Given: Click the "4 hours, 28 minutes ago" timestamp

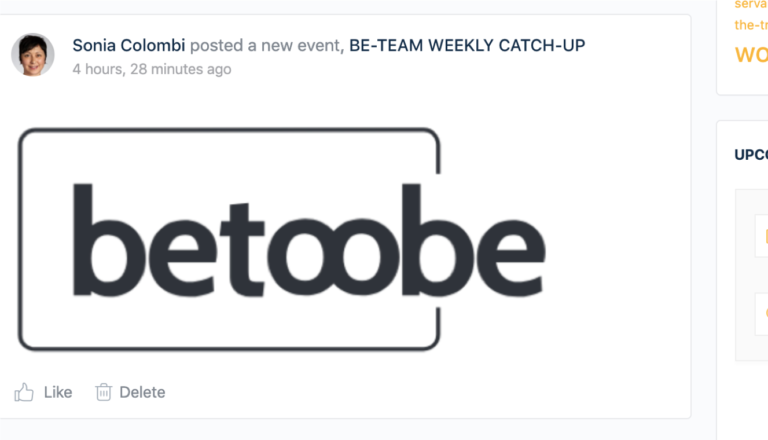Looking at the screenshot, I should point(152,69).
